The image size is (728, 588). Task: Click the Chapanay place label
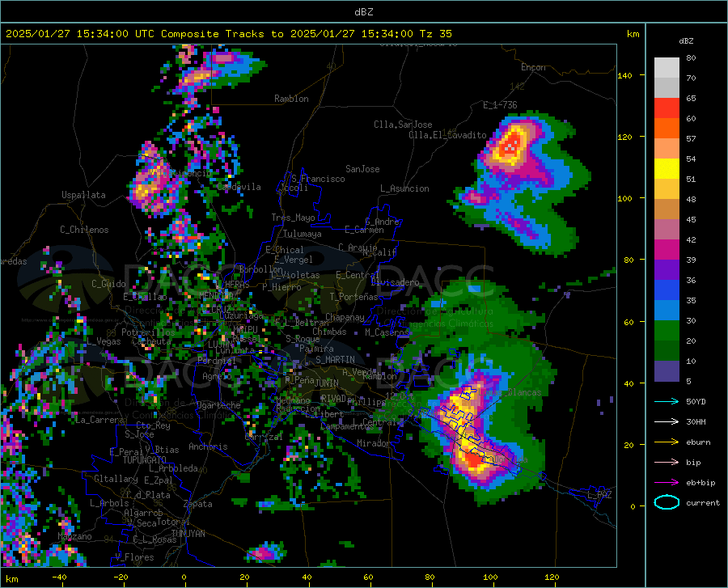coord(345,317)
